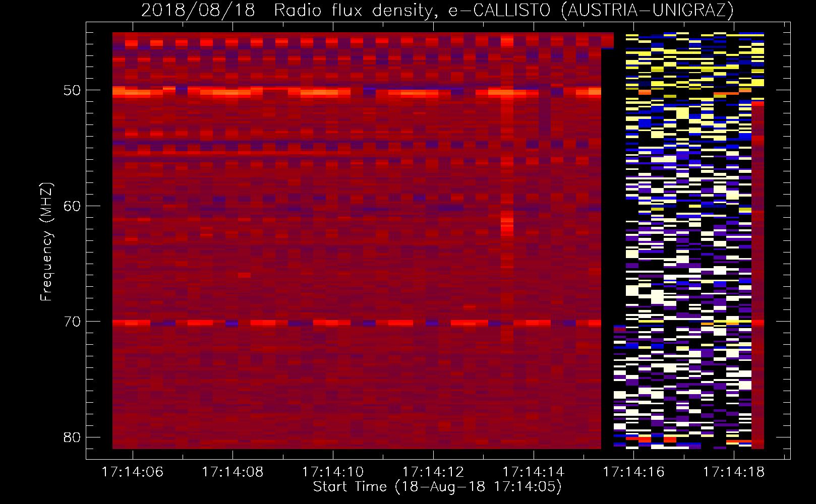Viewport: 816px width, 504px height.
Task: Click the time tick label '17:14:14'
Action: click(x=534, y=472)
